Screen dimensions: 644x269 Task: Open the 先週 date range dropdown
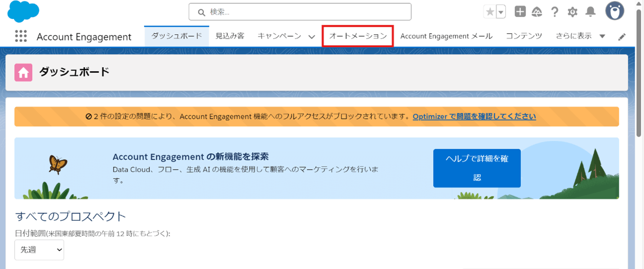tap(39, 250)
